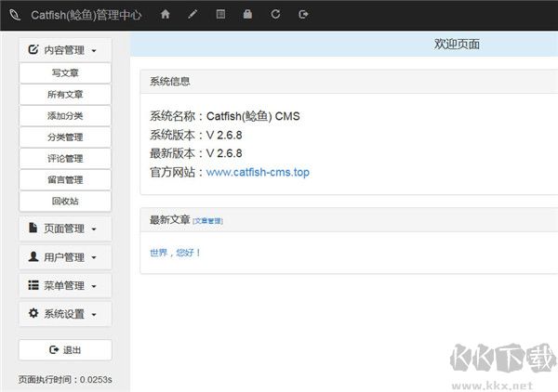Go to 评论管理 in sidebar
The width and height of the screenshot is (558, 392).
(65, 158)
